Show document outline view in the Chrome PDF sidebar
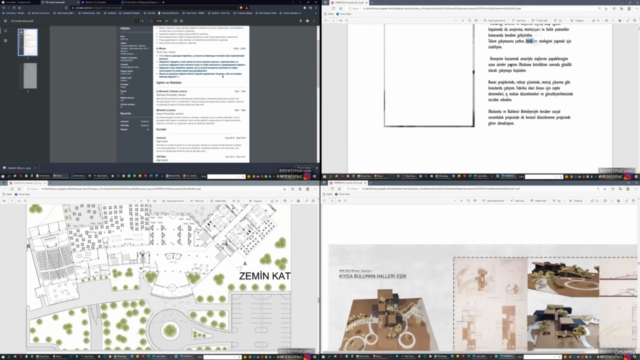Viewport: 640px width, 360px height. click(x=5, y=40)
